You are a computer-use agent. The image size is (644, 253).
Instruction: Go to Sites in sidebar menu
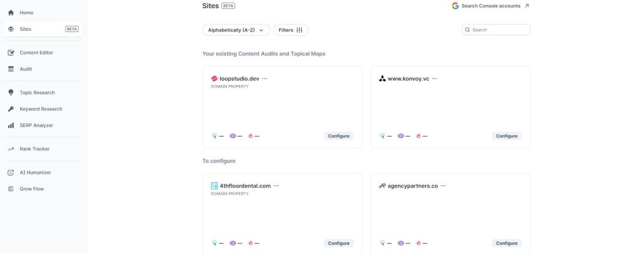coord(25,29)
